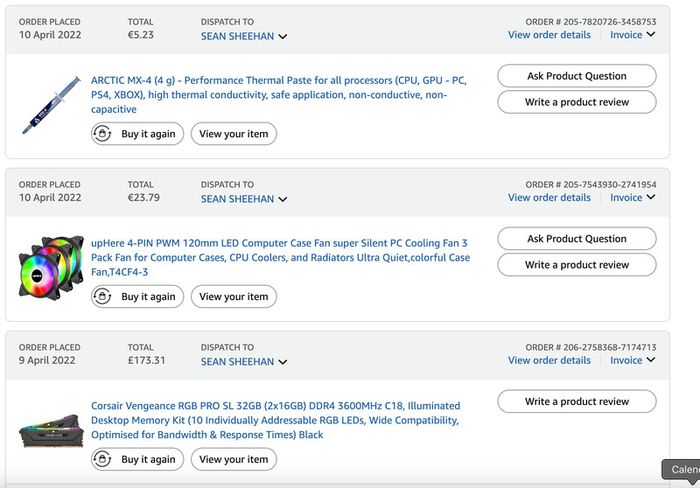This screenshot has width=700, height=488.
Task: Open the ARCTIC MX-4 Performance Thermal Paste link
Action: point(279,95)
